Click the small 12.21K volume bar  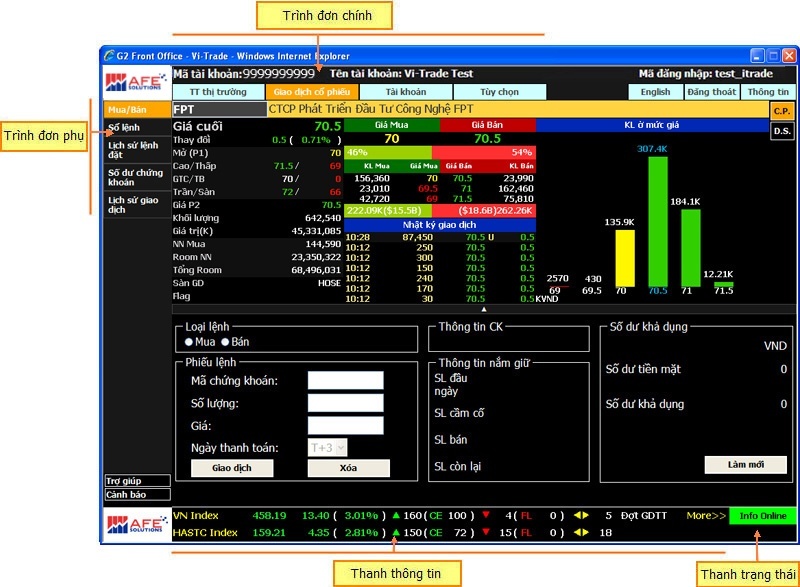[723, 284]
